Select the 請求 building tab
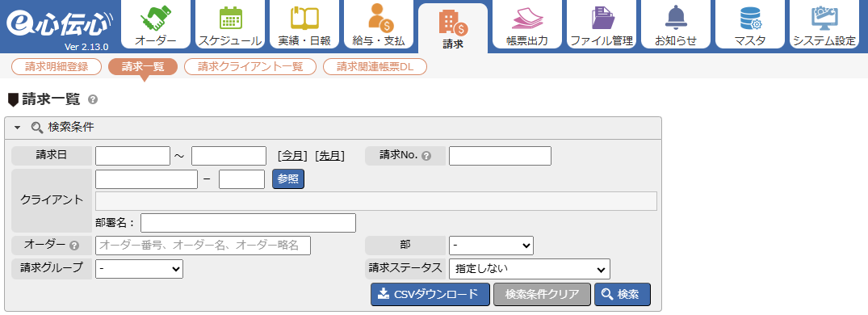The image size is (868, 315). (x=453, y=29)
